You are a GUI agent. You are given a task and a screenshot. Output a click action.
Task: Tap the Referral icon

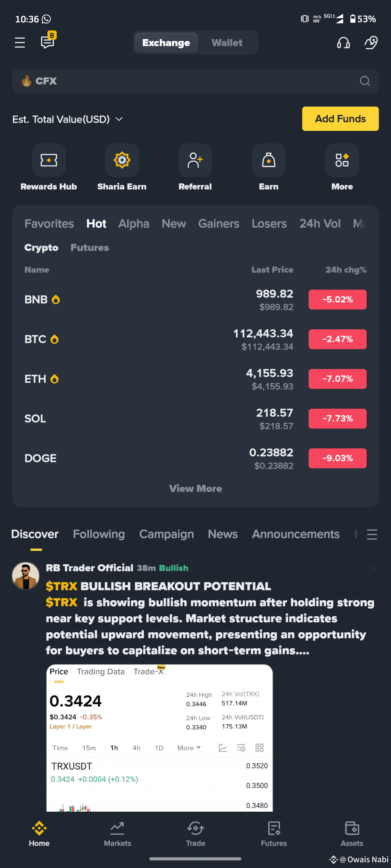(x=195, y=160)
